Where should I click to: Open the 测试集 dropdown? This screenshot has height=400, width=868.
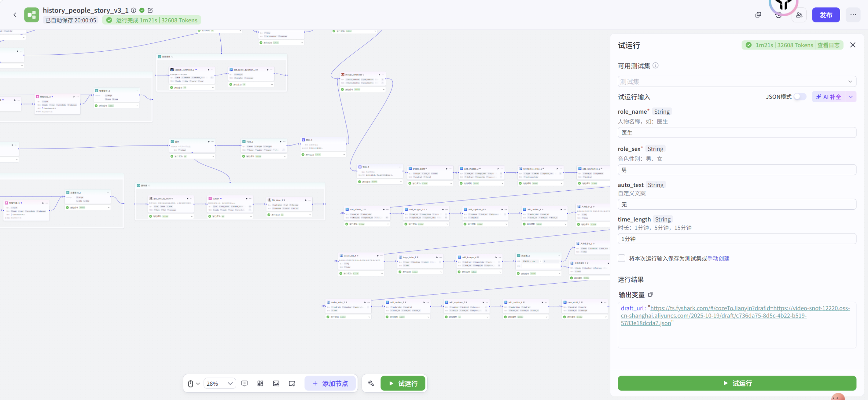736,81
